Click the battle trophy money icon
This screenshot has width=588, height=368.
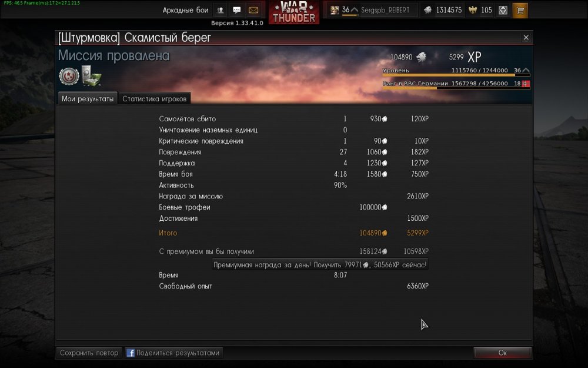click(x=92, y=76)
